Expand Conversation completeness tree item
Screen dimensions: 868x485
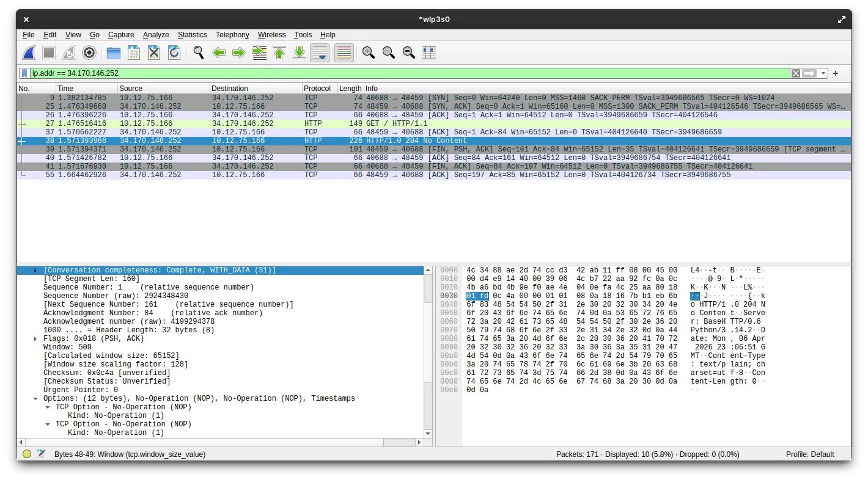coord(36,270)
